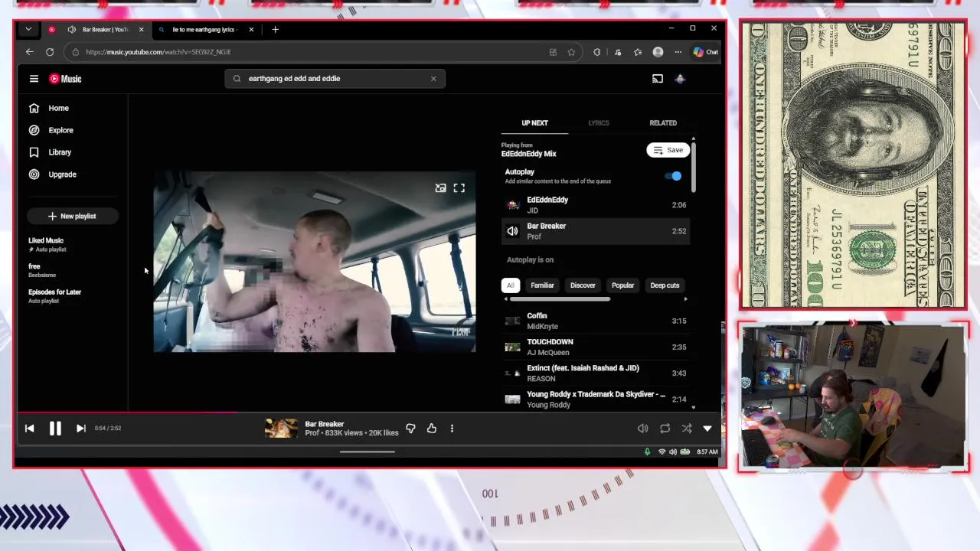Viewport: 980px width, 551px height.
Task: Dislike the Bar Breaker song
Action: pos(410,429)
